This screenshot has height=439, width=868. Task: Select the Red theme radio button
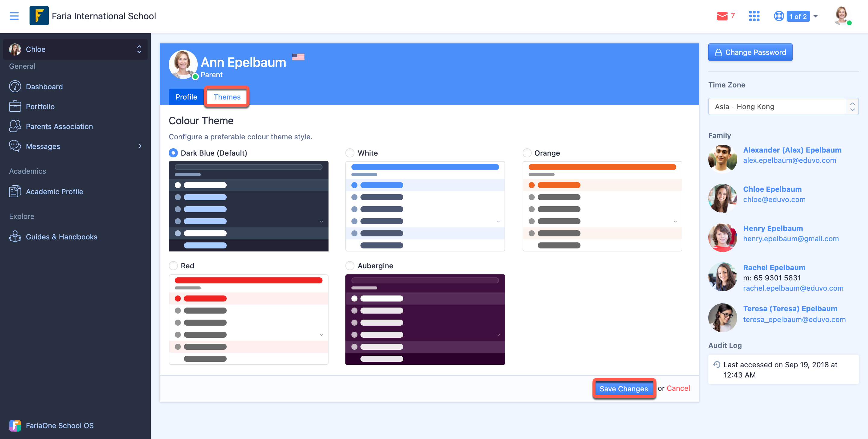coord(173,266)
